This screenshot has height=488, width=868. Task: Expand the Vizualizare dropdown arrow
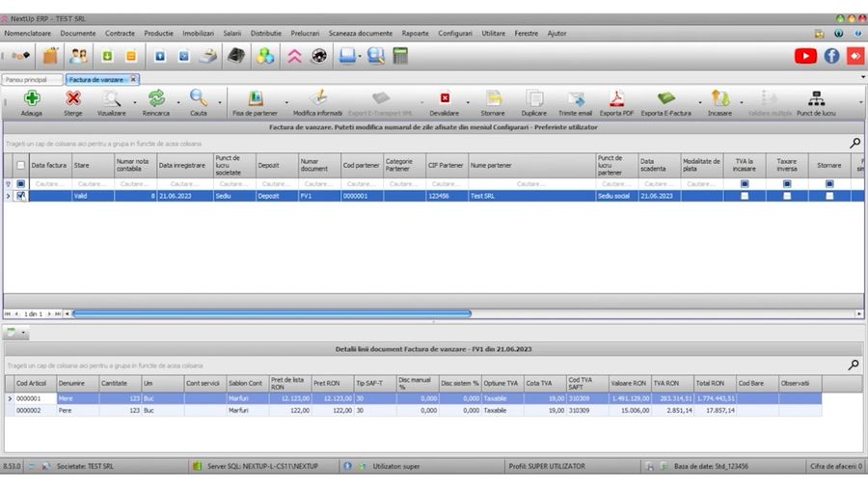134,101
